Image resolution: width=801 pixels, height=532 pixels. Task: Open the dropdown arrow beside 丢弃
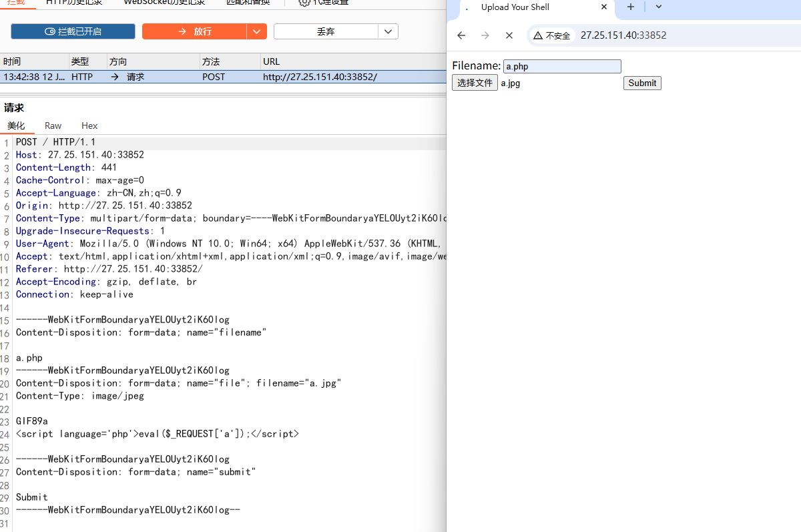(388, 31)
